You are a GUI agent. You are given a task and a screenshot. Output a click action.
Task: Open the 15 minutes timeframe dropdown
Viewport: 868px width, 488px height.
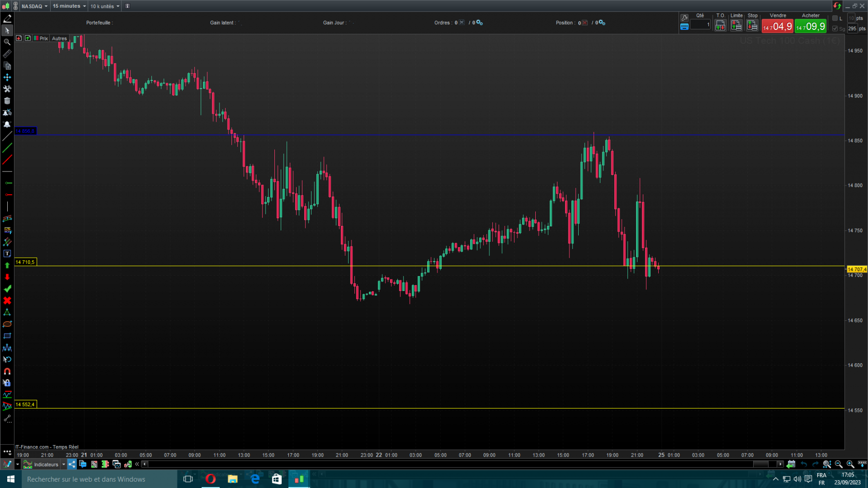click(x=69, y=6)
